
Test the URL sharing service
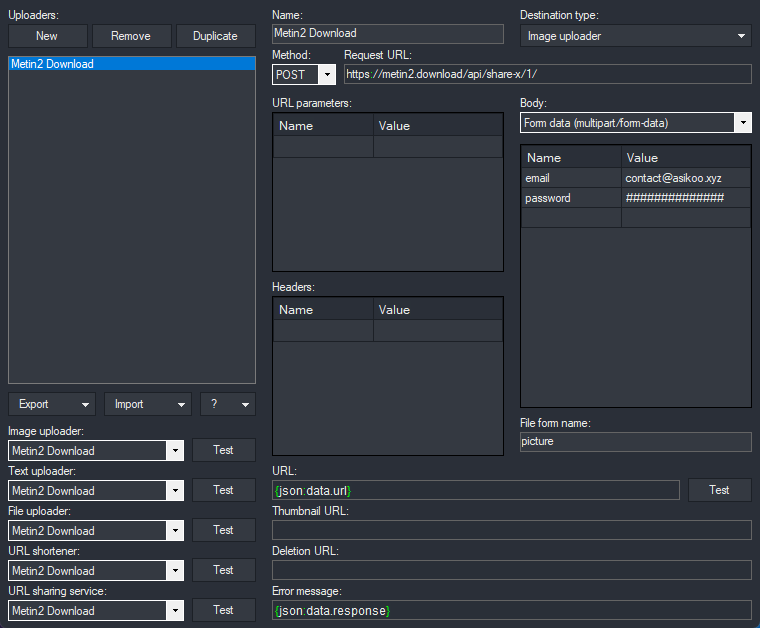coord(223,610)
